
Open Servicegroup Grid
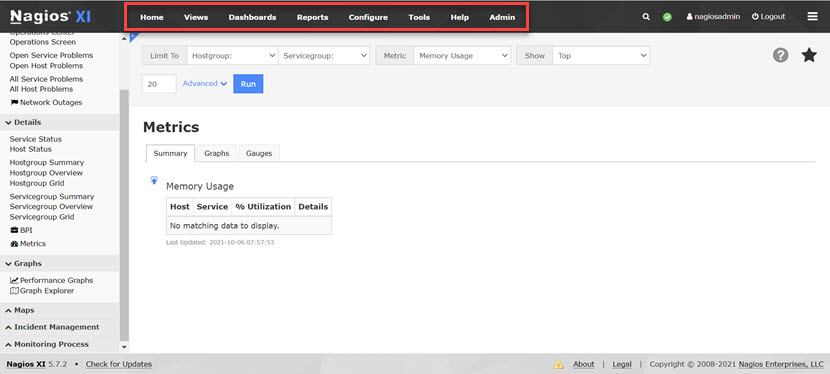(42, 217)
